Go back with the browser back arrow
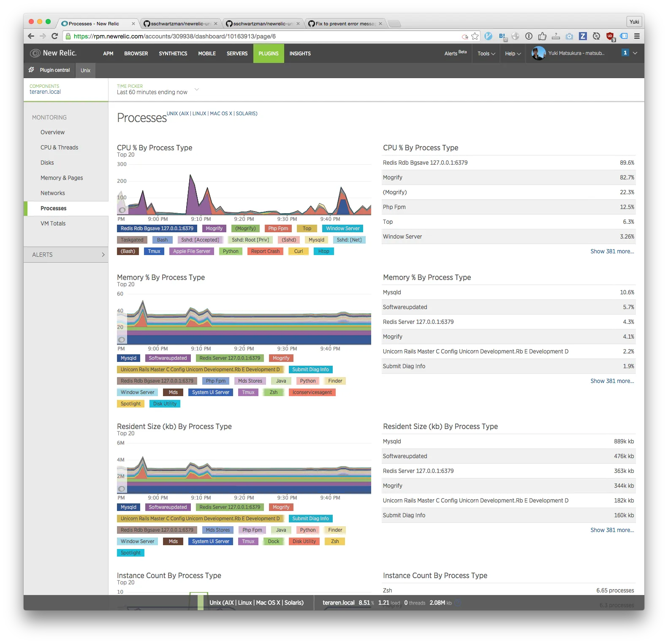Screen dimensions: 668x644 point(31,36)
